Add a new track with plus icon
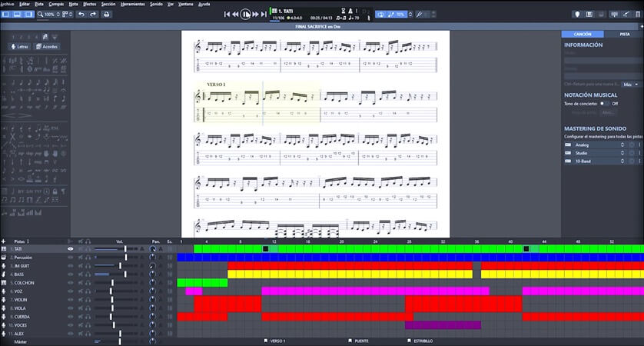Screen dimensions: 644x346 pos(3,241)
